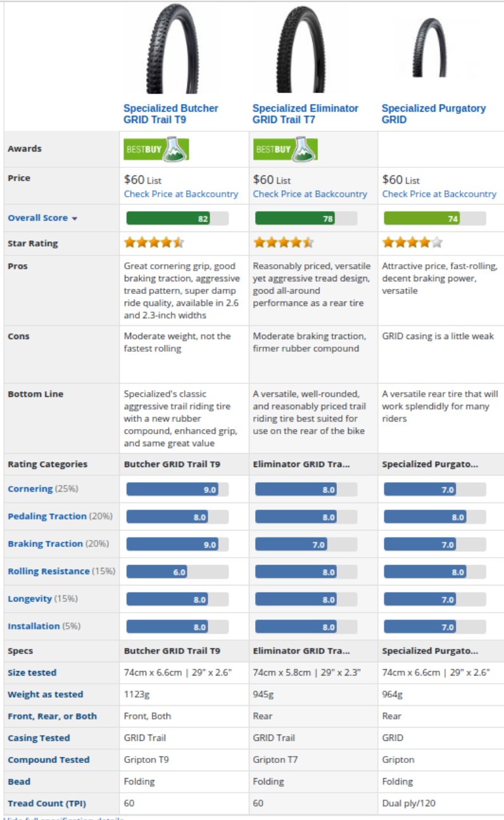The height and width of the screenshot is (820, 504).
Task: Click the Installation rating category link
Action: pyautogui.click(x=34, y=626)
